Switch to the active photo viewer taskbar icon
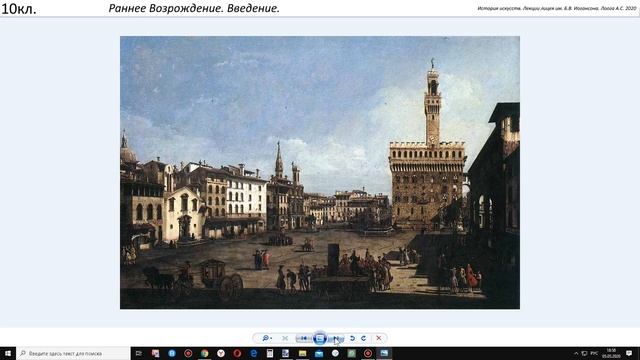This screenshot has height=360, width=640. [x=384, y=353]
